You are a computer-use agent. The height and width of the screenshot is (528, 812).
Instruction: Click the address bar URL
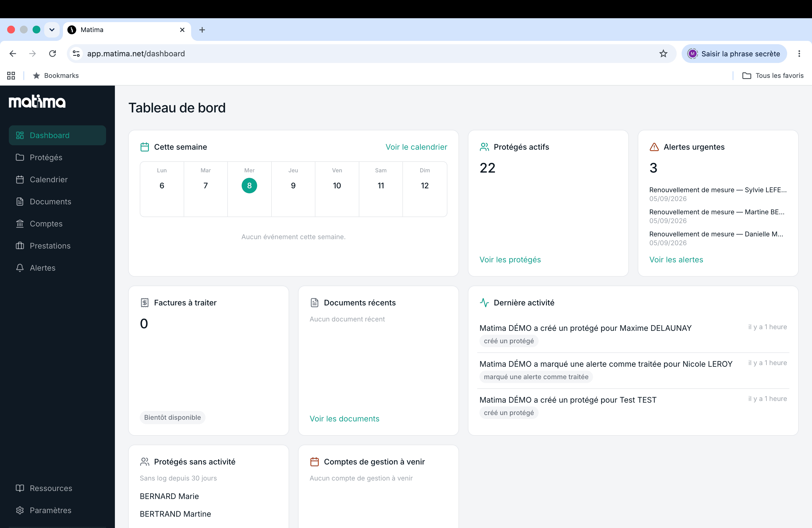coord(136,54)
